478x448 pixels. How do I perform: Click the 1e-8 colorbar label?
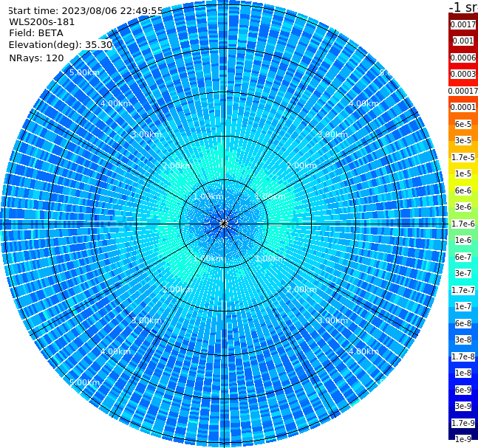(x=463, y=373)
